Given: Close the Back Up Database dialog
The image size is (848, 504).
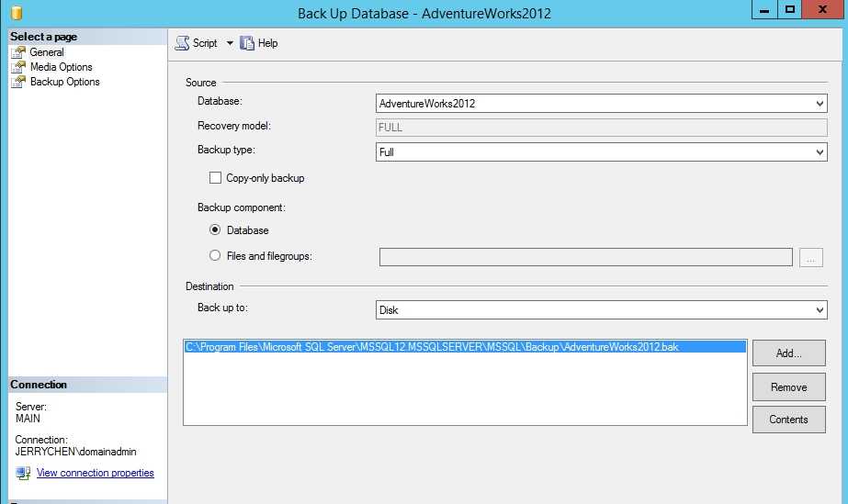Looking at the screenshot, I should coord(822,10).
